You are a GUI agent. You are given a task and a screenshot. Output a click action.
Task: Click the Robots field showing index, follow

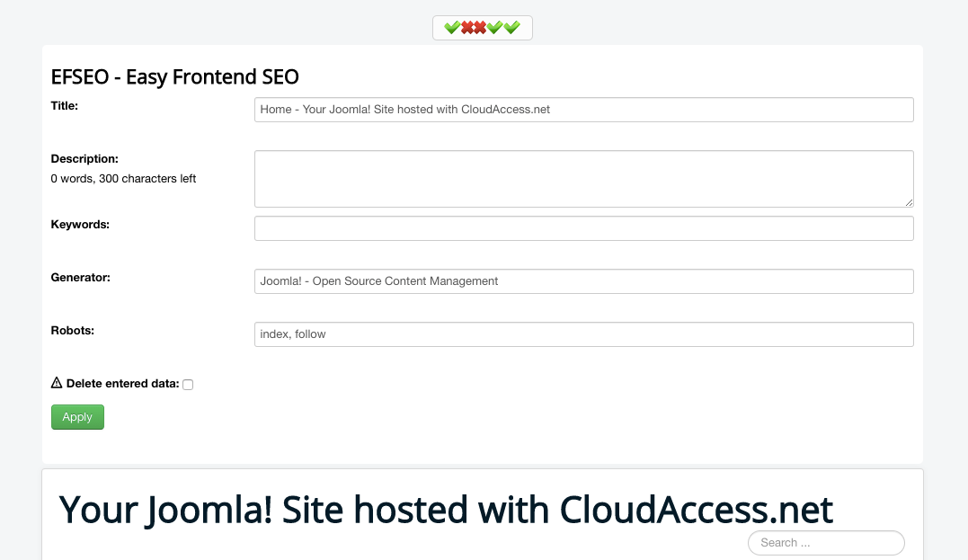coord(584,334)
